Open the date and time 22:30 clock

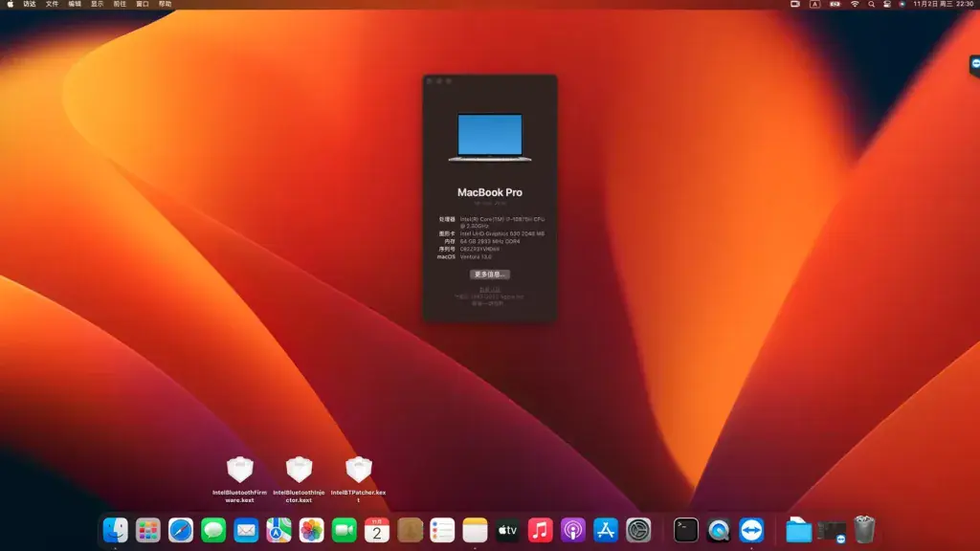[x=943, y=5]
